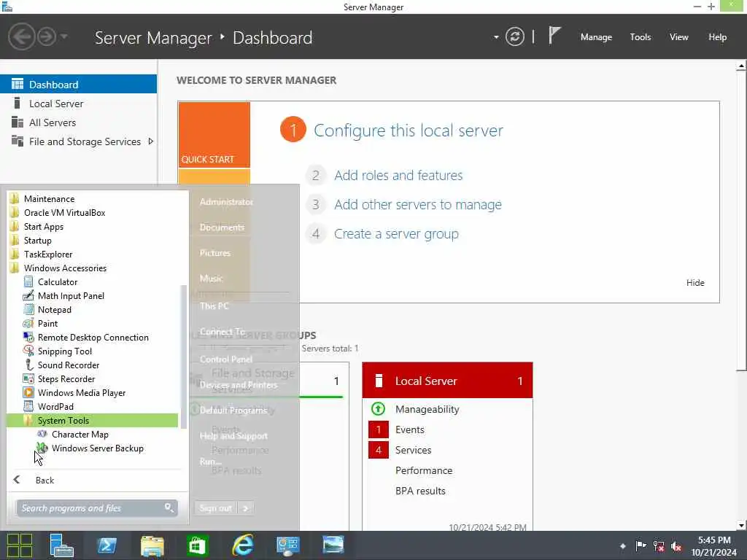Click the Start menu programs list scrollbar
The width and height of the screenshot is (747, 560).
point(183,356)
